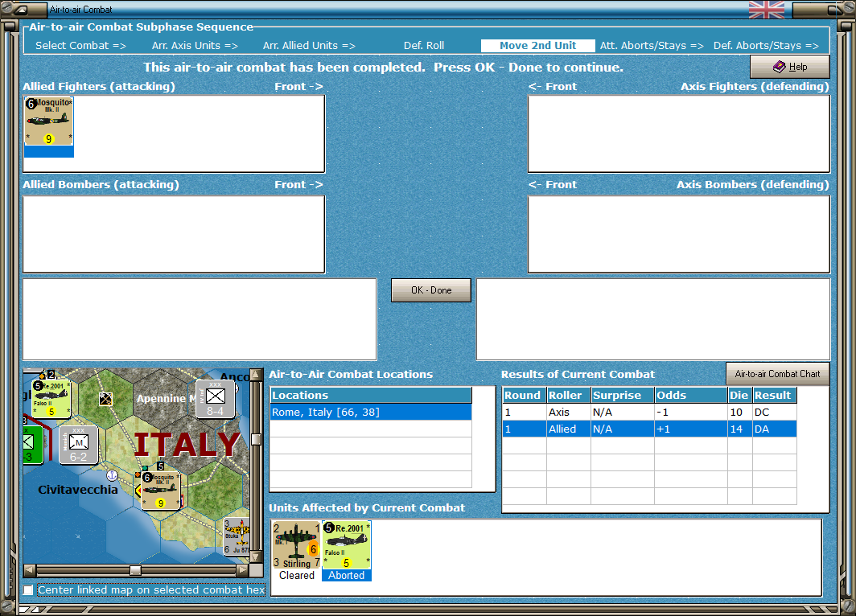
Task: Click the Stuka Ju 87 counter on the map
Action: 237,536
